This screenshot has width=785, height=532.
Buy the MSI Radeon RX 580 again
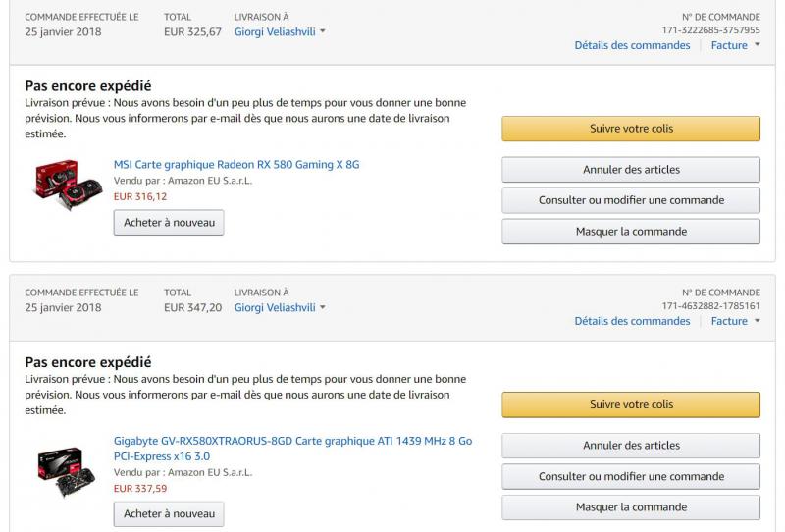coord(169,223)
